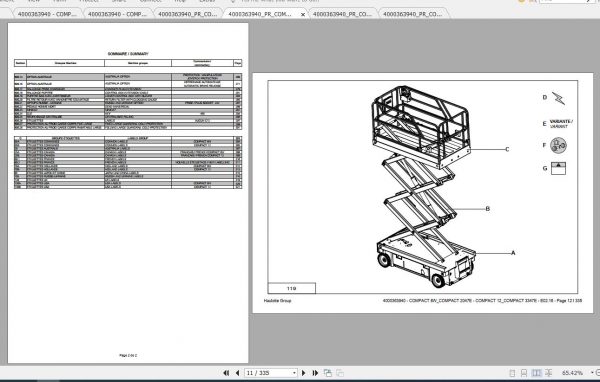Switch to continuous scrolling page mode
This screenshot has width=600, height=382.
tap(524, 373)
